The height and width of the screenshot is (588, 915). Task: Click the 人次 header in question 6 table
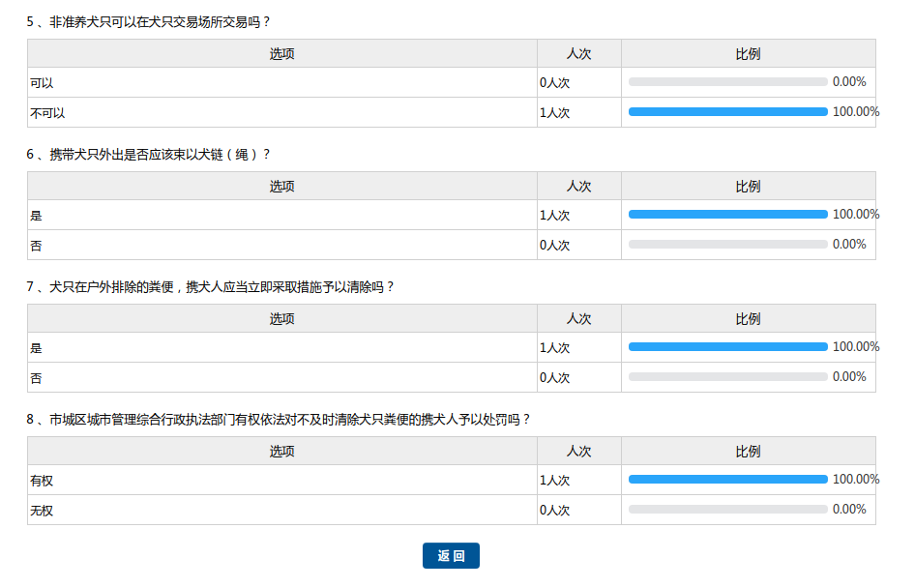[578, 187]
